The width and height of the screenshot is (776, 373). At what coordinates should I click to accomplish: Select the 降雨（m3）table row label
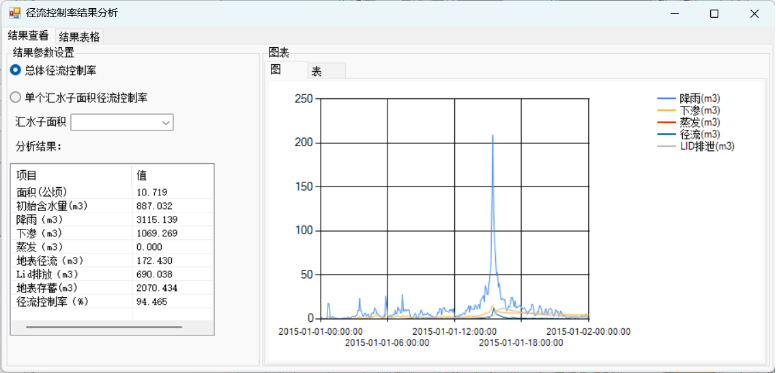(41, 219)
